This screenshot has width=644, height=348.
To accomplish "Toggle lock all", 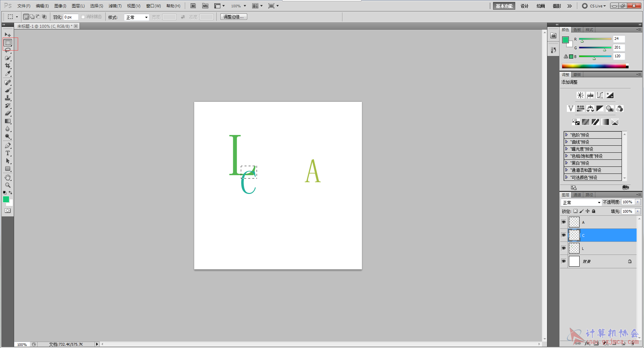I will pos(594,211).
